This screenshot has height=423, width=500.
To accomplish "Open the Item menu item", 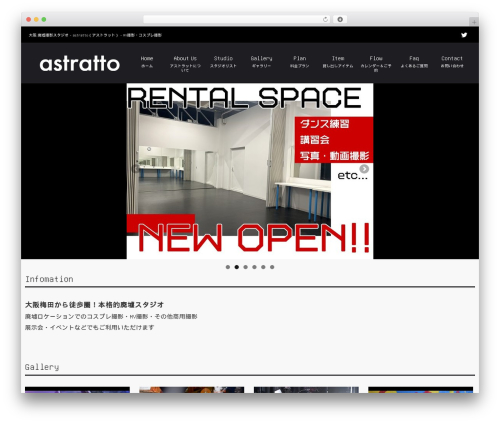I will click(338, 62).
